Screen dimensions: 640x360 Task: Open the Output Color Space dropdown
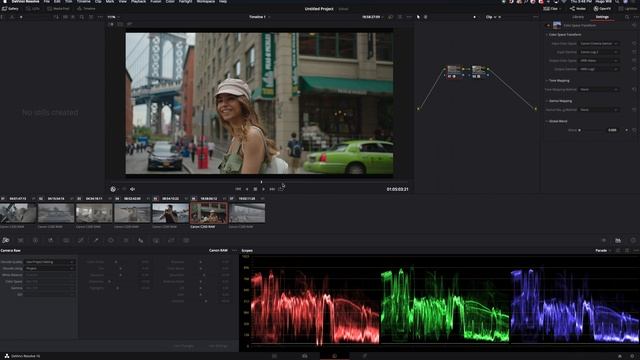[599, 60]
